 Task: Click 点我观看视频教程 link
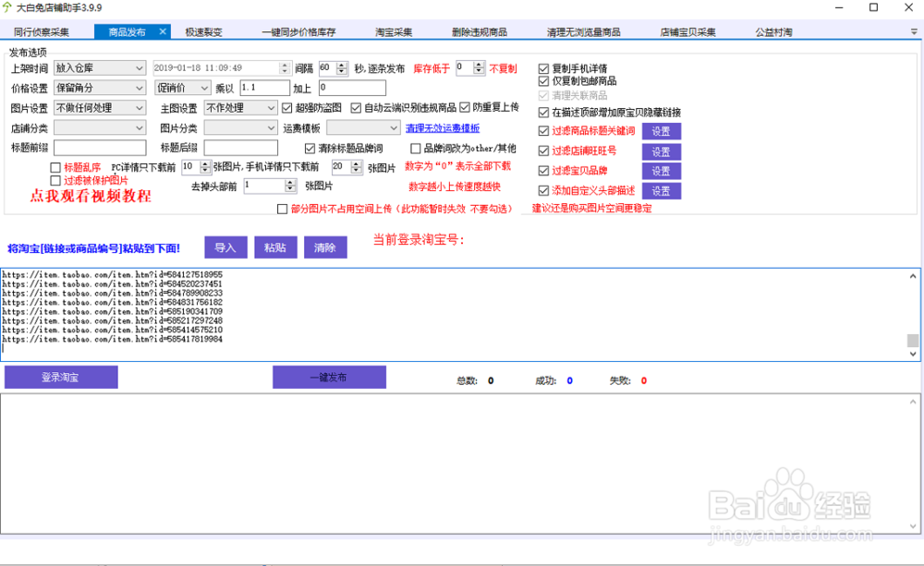(91, 196)
